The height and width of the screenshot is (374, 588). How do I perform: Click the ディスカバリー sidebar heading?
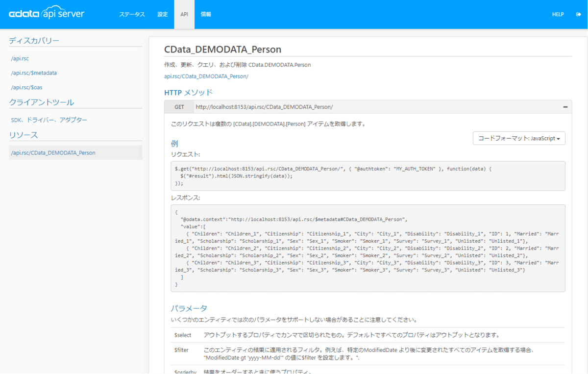point(34,40)
